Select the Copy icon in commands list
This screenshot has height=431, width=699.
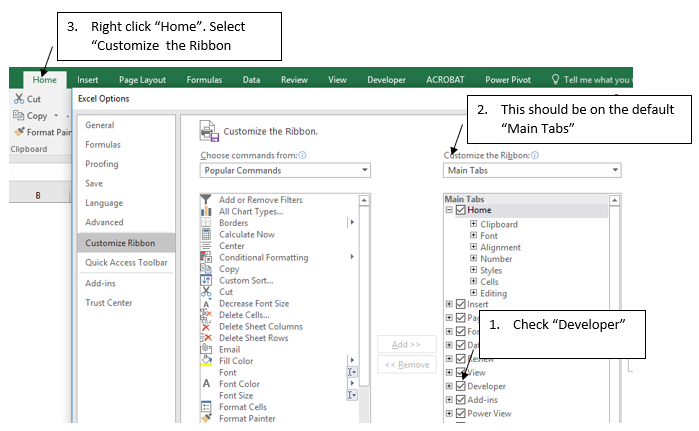[x=206, y=269]
